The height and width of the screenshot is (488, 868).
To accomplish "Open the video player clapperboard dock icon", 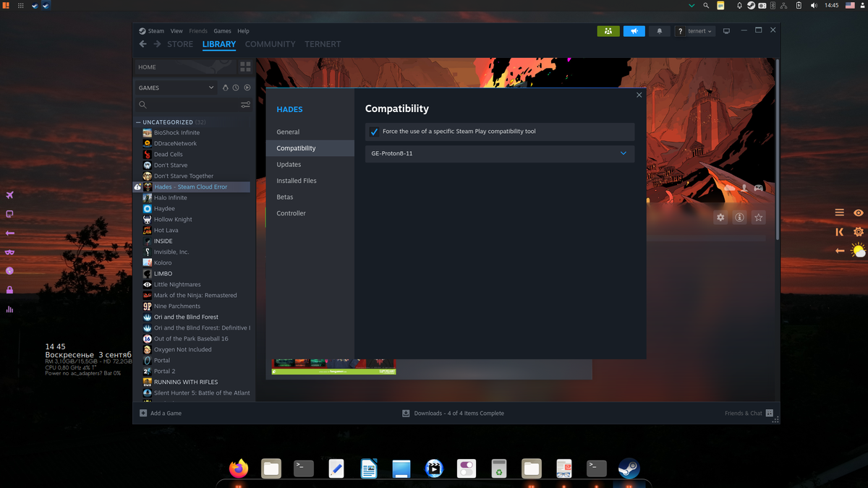I will pos(434,468).
